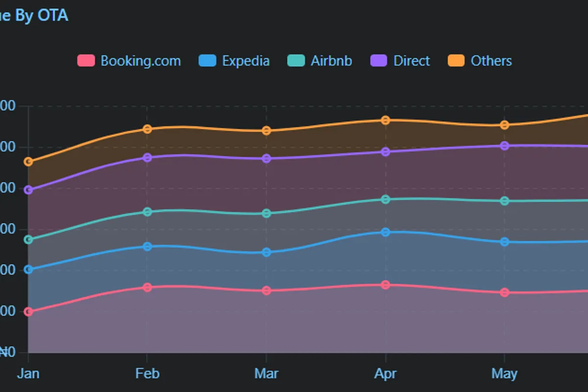The height and width of the screenshot is (392, 588).
Task: Hide the Direct series via legend text
Action: point(412,61)
